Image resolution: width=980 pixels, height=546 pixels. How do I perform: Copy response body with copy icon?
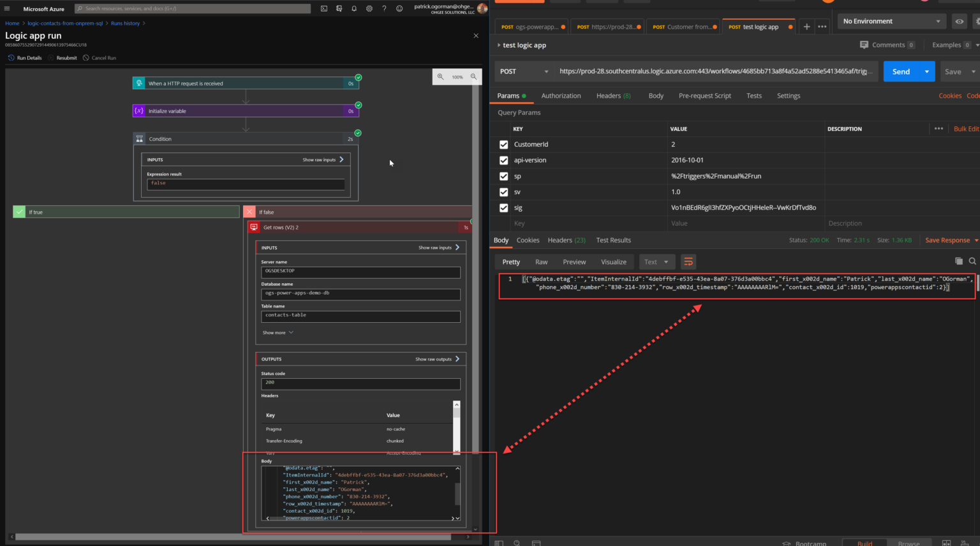(958, 261)
